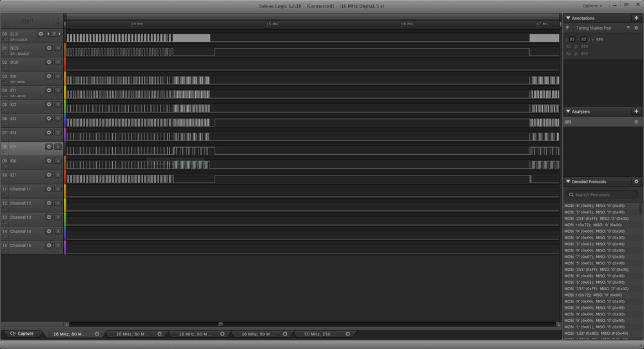Toggle trigger X button on IO0 channel
Viewport: 644px width, 349px height.
click(x=58, y=77)
